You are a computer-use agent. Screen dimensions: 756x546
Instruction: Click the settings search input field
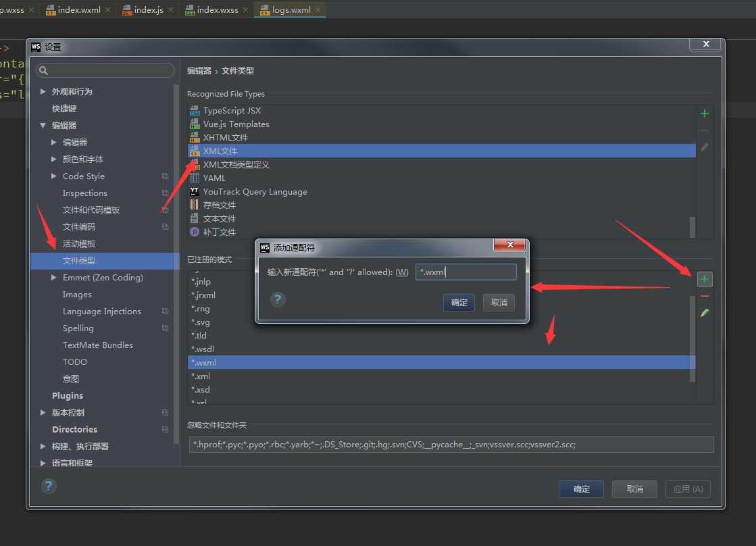[105, 70]
